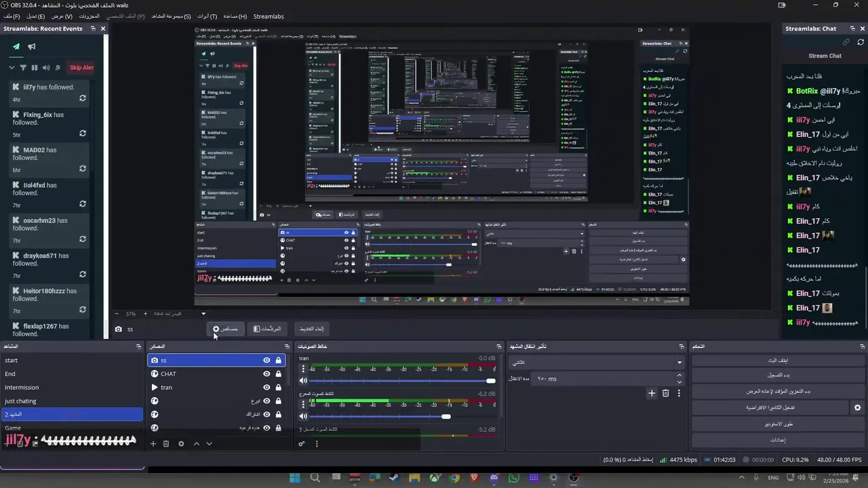Open the Streamlabs menu
The image size is (868, 488).
(269, 16)
